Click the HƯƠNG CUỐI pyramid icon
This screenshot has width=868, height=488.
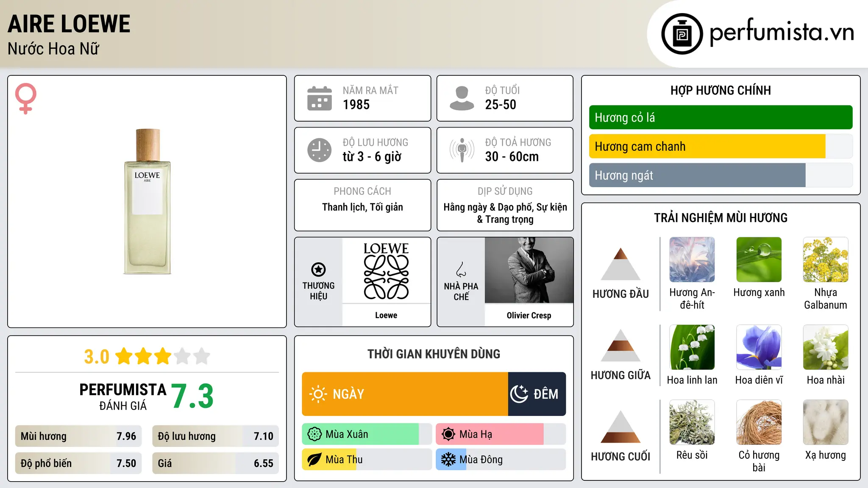point(620,427)
